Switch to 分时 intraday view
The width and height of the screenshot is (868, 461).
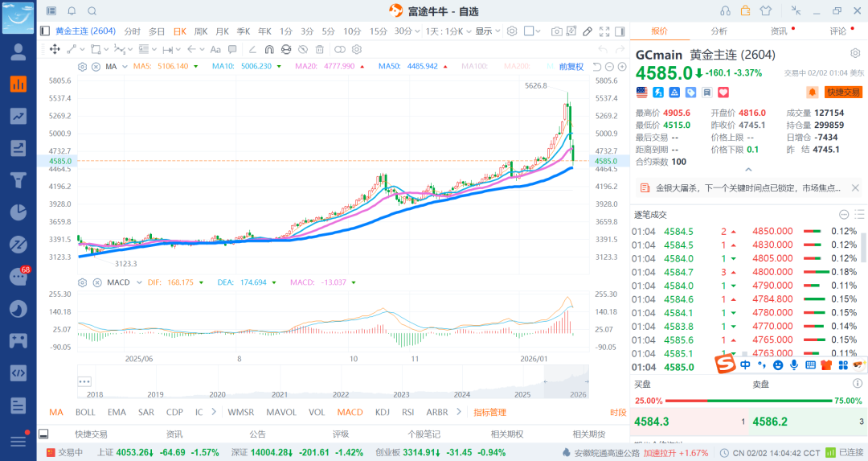click(133, 31)
